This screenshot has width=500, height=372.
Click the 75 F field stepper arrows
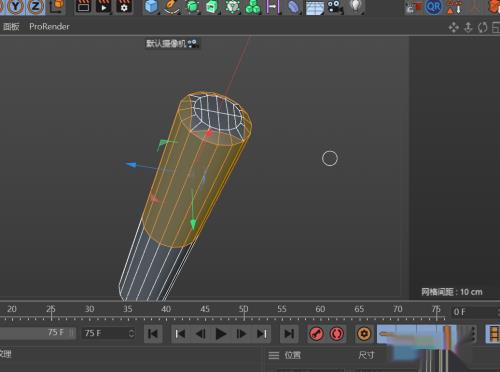[132, 333]
